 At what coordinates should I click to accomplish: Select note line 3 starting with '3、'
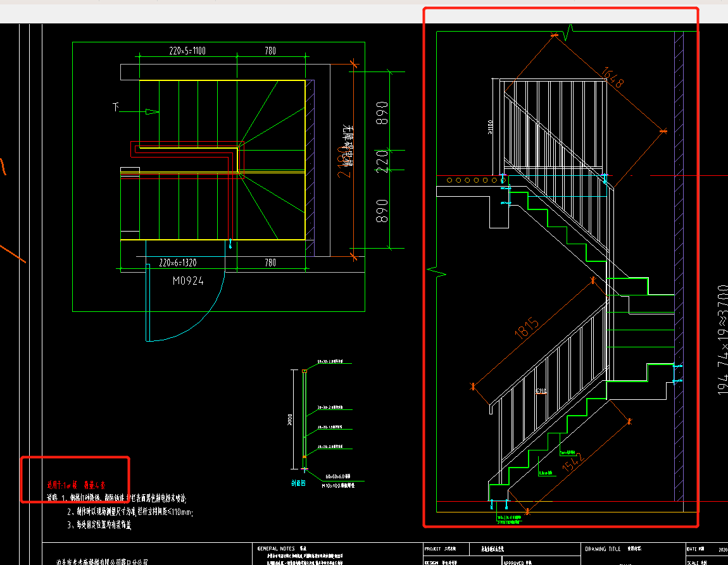pos(99,525)
